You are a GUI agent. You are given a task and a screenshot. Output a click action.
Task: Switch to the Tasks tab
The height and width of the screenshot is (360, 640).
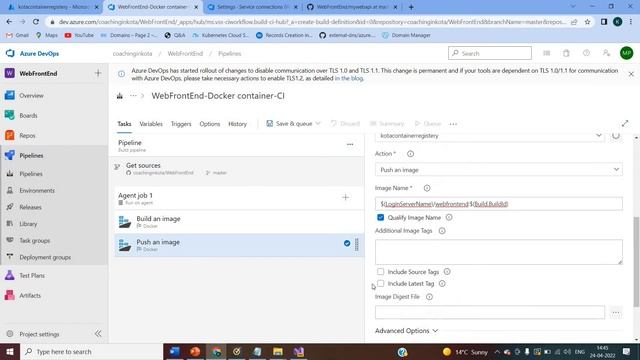(x=124, y=124)
